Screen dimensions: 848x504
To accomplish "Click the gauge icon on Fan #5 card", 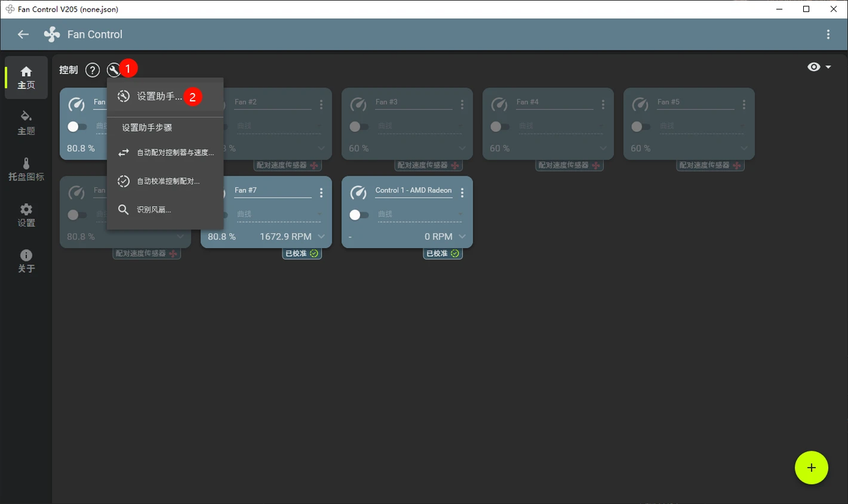I will click(x=640, y=104).
